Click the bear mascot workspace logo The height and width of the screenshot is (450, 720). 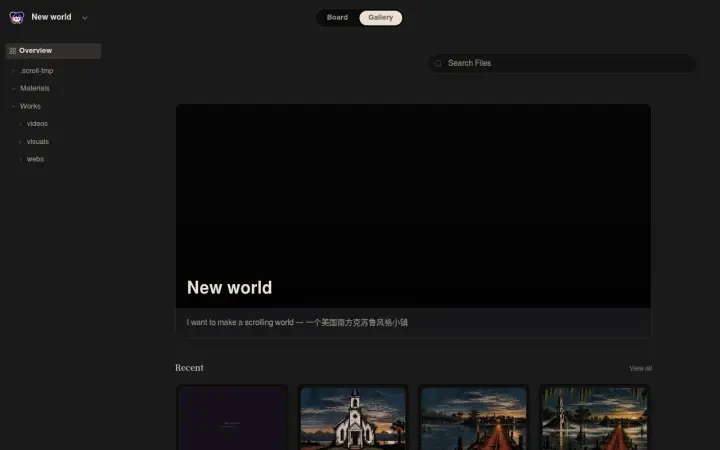[17, 17]
